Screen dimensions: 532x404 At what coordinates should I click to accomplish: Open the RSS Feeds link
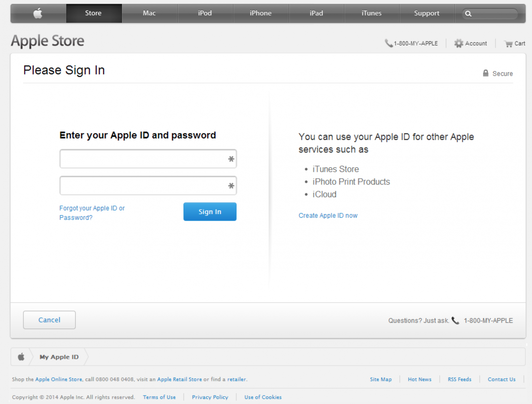[460, 379]
